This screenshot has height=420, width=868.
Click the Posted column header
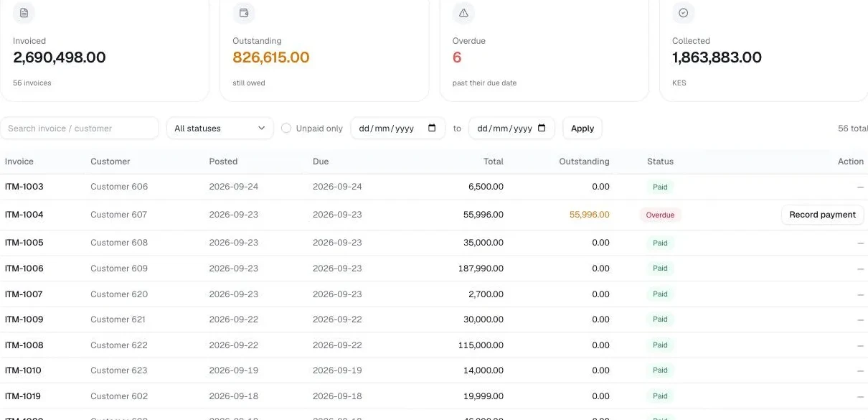coord(223,162)
